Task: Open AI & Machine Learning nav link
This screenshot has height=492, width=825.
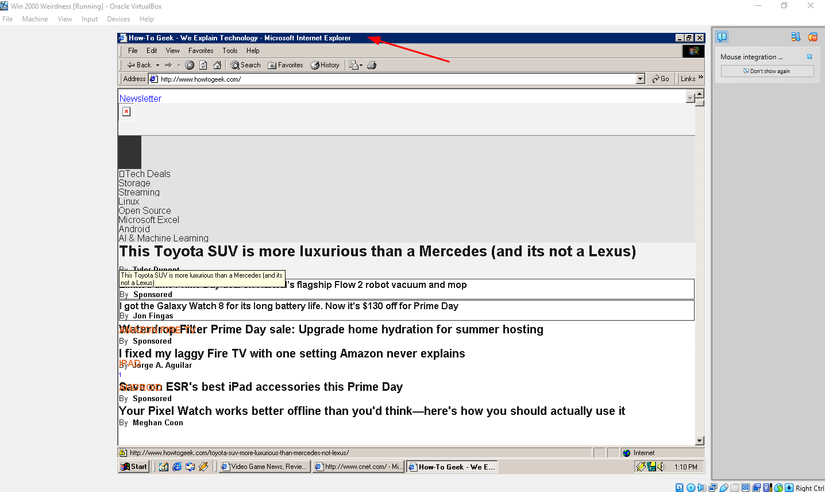Action: 163,238
